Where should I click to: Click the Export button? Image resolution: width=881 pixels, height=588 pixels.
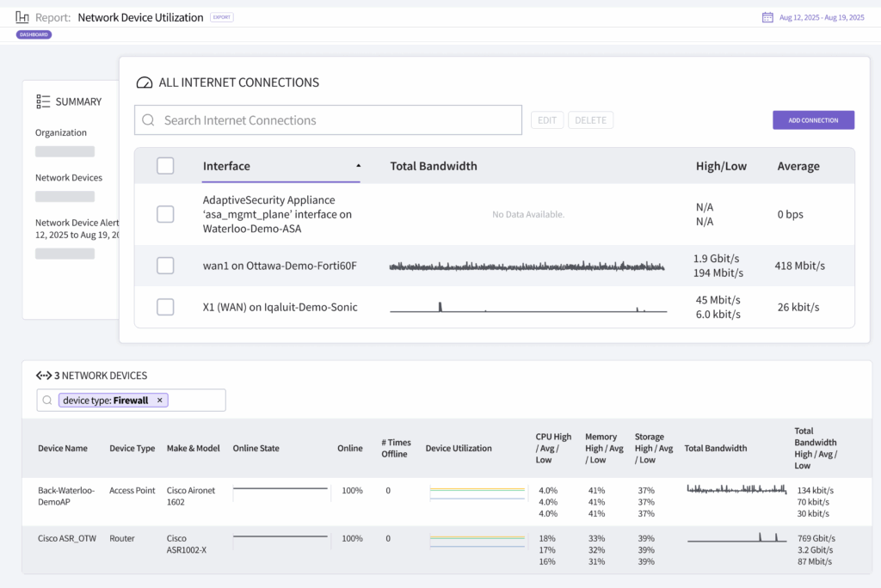coord(222,17)
